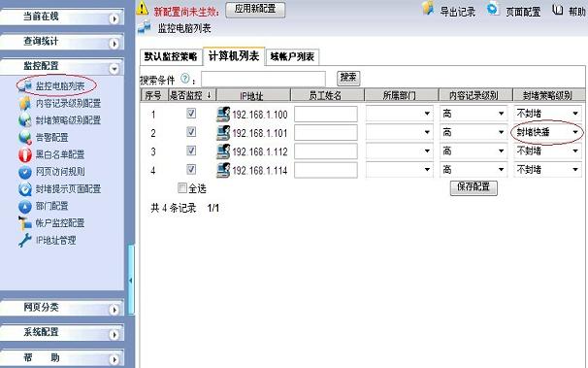588x368 pixels.
Task: Click the 导出记录 export icon
Action: coord(428,8)
